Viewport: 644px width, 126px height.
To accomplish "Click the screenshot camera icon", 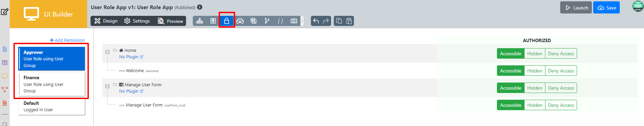I will (x=294, y=21).
